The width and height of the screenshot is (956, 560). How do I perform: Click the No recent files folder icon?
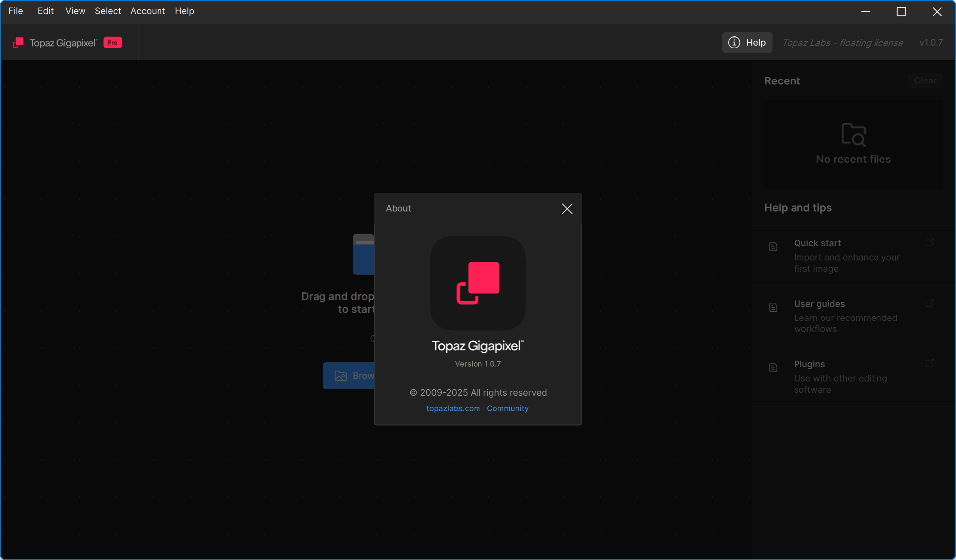coord(853,134)
